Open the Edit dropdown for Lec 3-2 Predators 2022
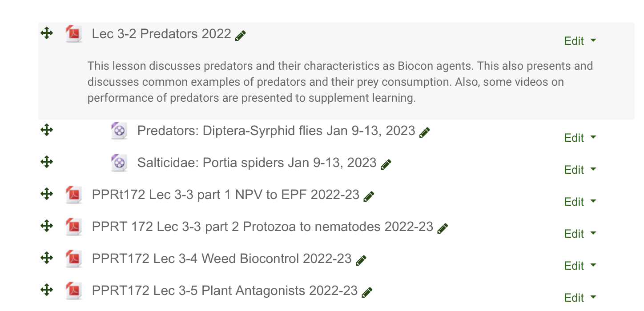The height and width of the screenshot is (311, 644). click(580, 41)
